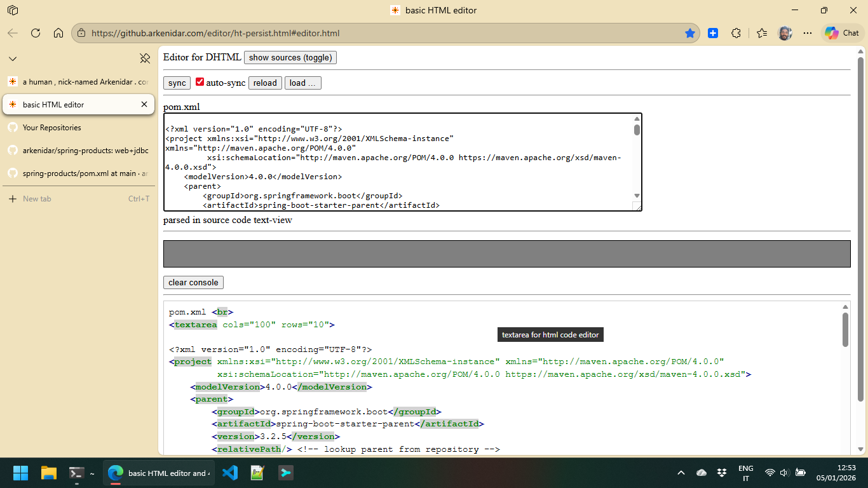Click the blue favorites star icon
The height and width of the screenshot is (488, 868).
pyautogui.click(x=689, y=33)
